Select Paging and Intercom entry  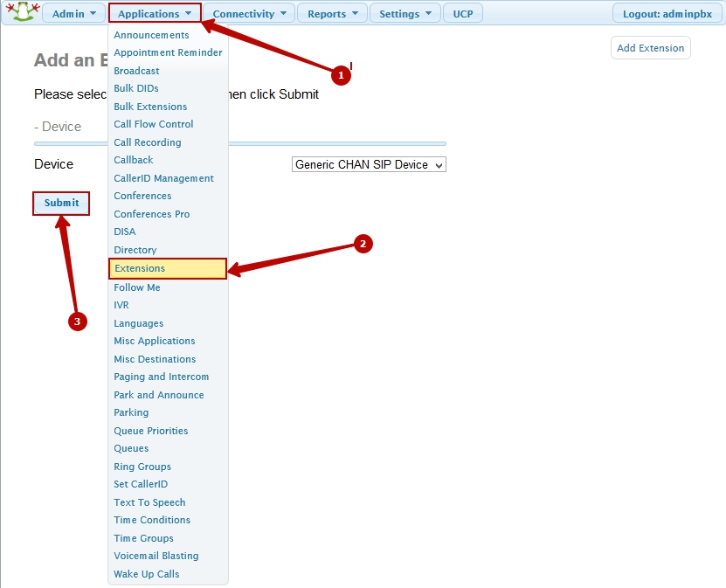click(162, 377)
